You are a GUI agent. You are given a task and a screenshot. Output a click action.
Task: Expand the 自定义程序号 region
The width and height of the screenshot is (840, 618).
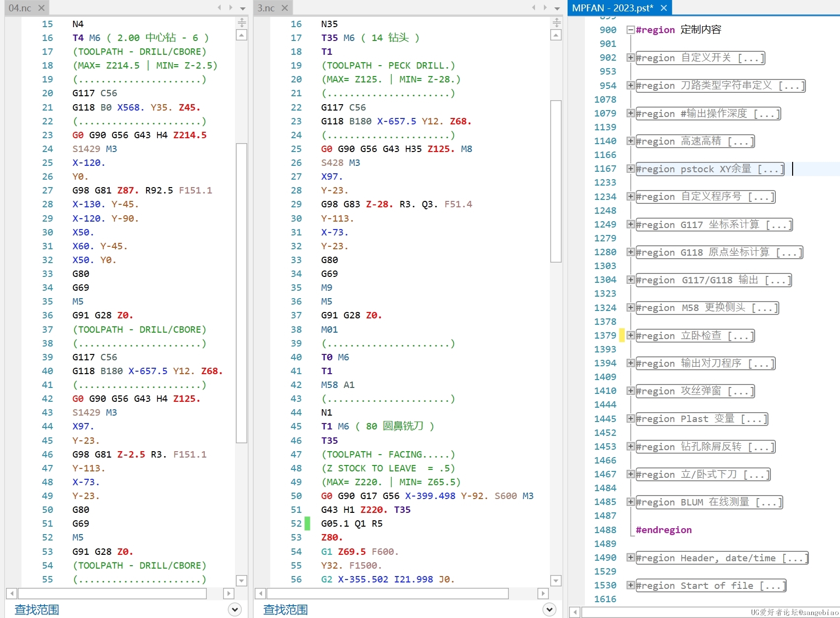pos(630,196)
